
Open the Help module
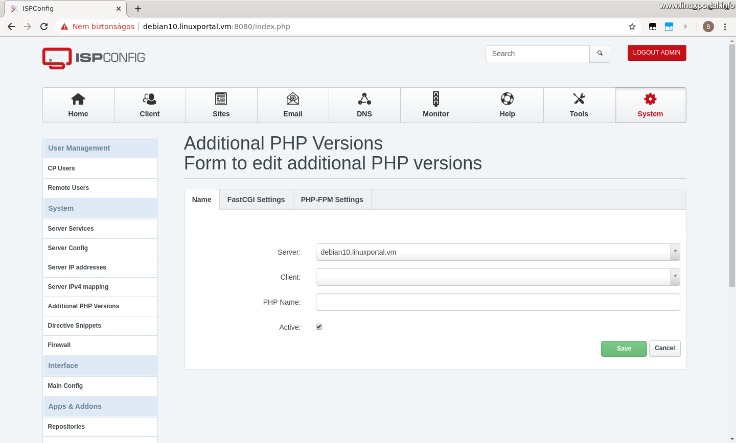(x=507, y=105)
